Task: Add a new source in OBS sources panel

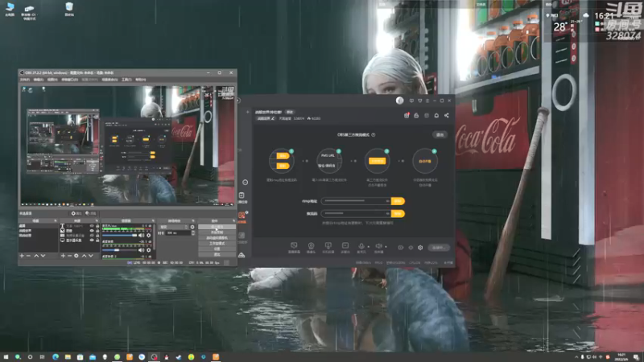Action: (x=63, y=256)
